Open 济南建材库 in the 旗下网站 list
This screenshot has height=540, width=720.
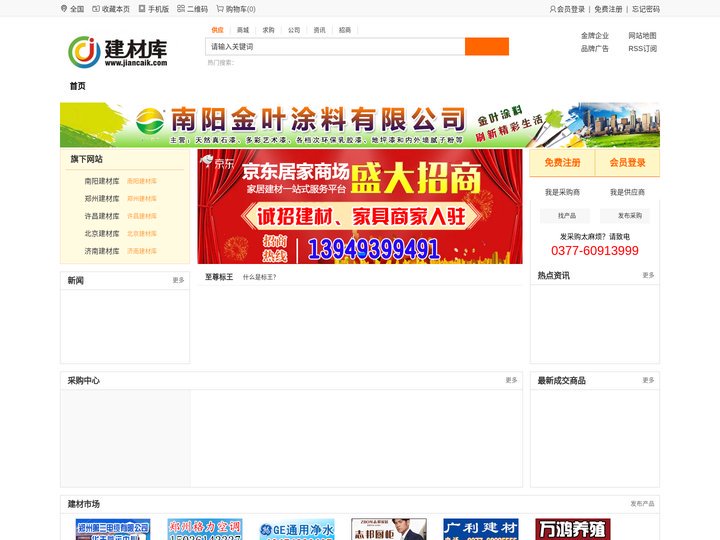(x=102, y=251)
